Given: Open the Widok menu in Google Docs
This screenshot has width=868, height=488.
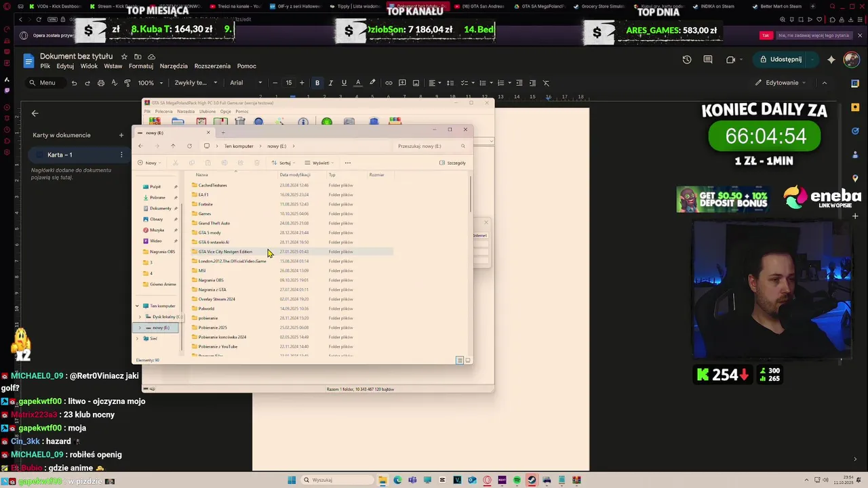Looking at the screenshot, I should click(89, 66).
